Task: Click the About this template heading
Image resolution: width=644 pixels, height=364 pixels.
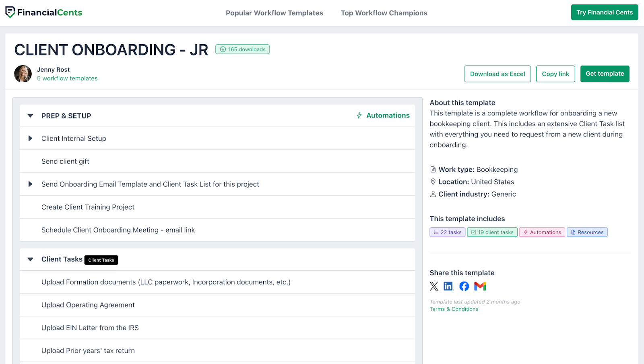Action: (462, 103)
